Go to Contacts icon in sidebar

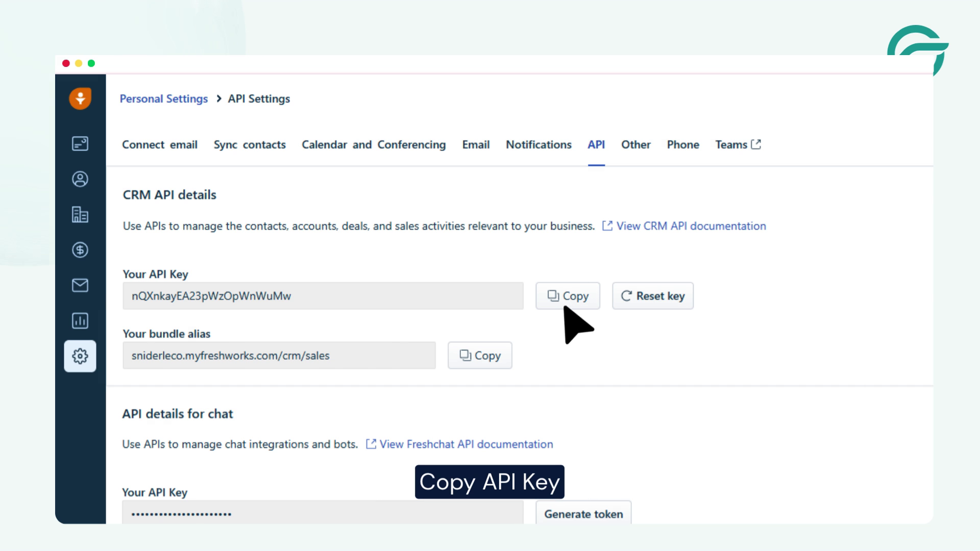(80, 179)
